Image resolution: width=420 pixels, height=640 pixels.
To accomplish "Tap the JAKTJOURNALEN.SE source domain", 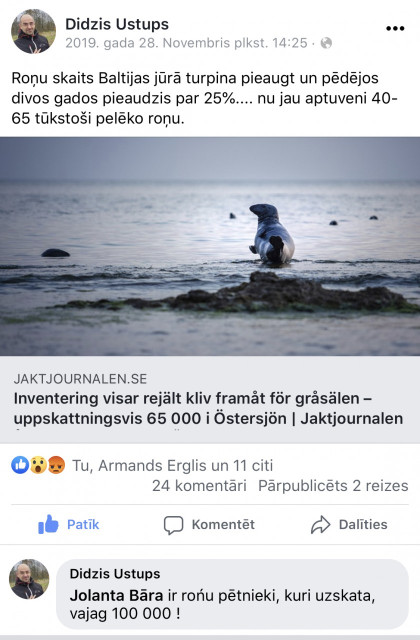I will pos(80,379).
